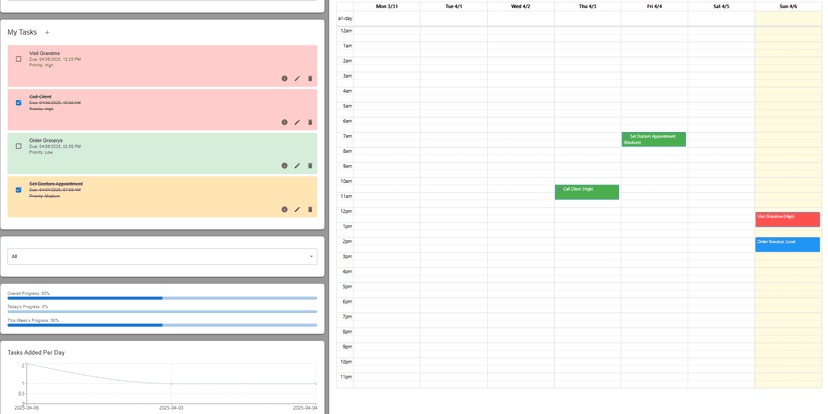Screen dimensions: 828x414
Task: Select the Sat 4/5 column header
Action: tap(721, 6)
